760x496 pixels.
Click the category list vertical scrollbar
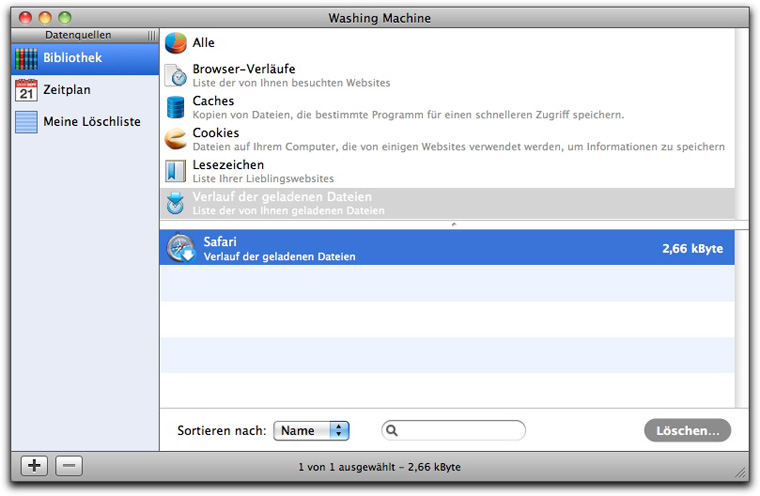pos(742,124)
